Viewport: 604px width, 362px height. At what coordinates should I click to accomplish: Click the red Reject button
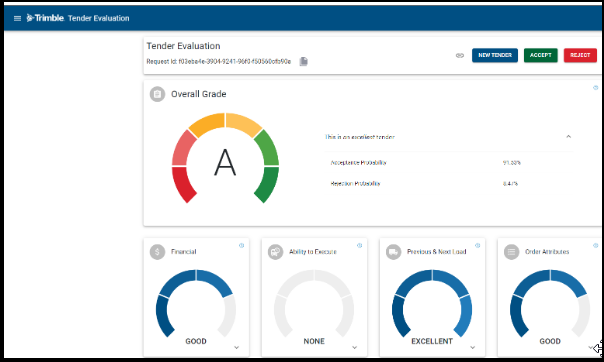coord(580,55)
